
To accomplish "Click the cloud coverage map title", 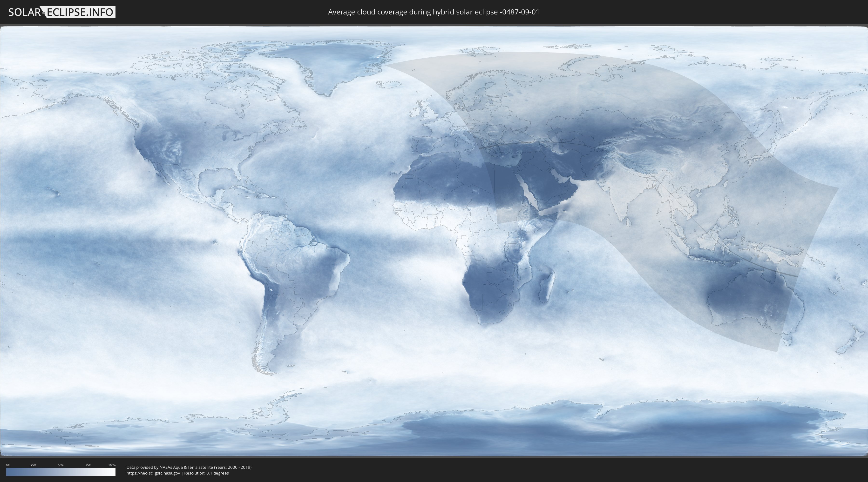I will click(434, 12).
